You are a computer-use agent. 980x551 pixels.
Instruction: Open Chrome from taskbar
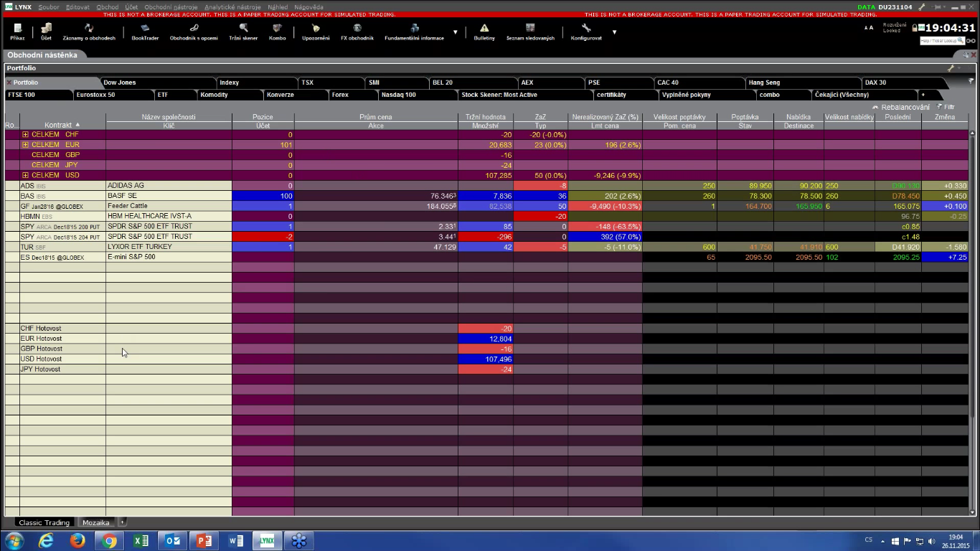coord(109,541)
